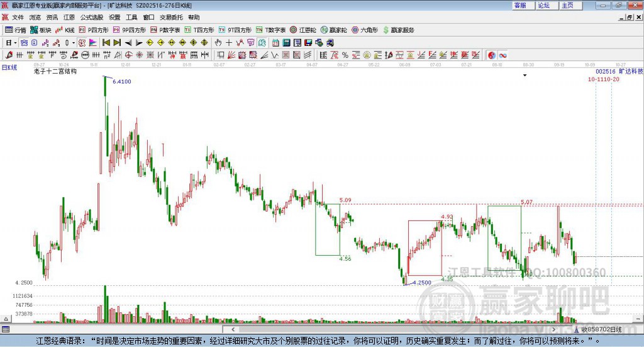Open the T四方形 tool
644x347 pixels.
(199, 30)
